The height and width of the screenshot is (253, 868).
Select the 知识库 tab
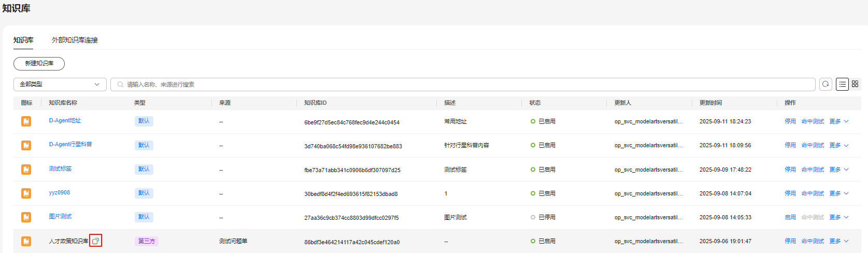pyautogui.click(x=23, y=40)
